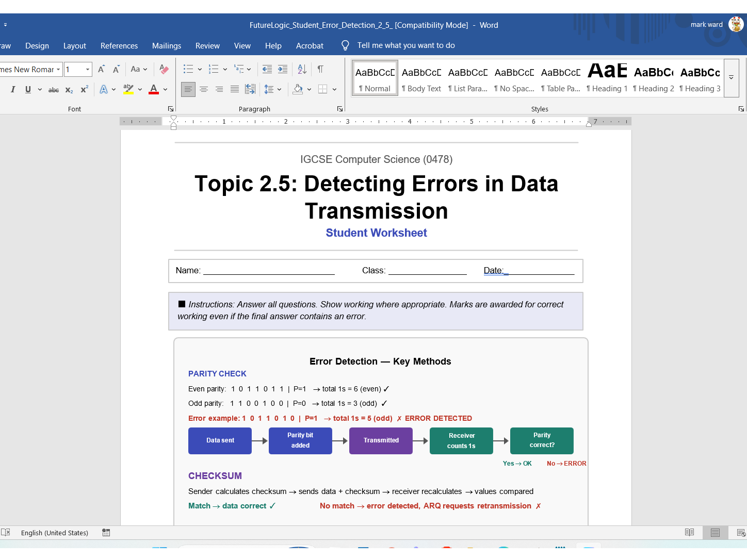Open the Layout tab
The width and height of the screenshot is (747, 560).
pyautogui.click(x=75, y=45)
